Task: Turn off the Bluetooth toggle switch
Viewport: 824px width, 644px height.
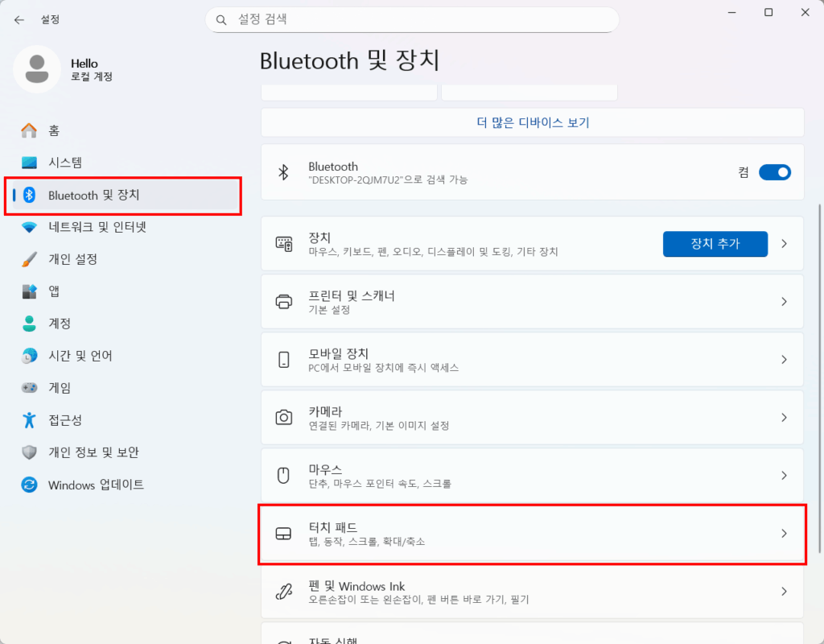Action: (774, 172)
